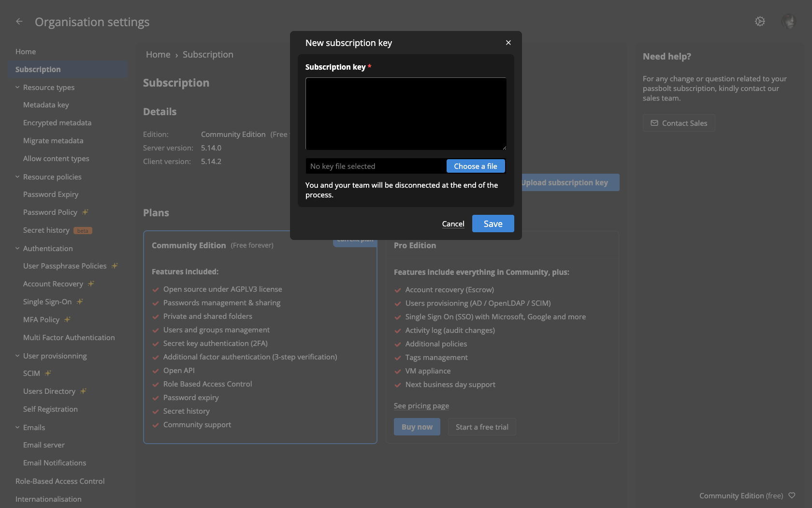The height and width of the screenshot is (508, 812).
Task: Click Choose a file button
Action: 476,166
